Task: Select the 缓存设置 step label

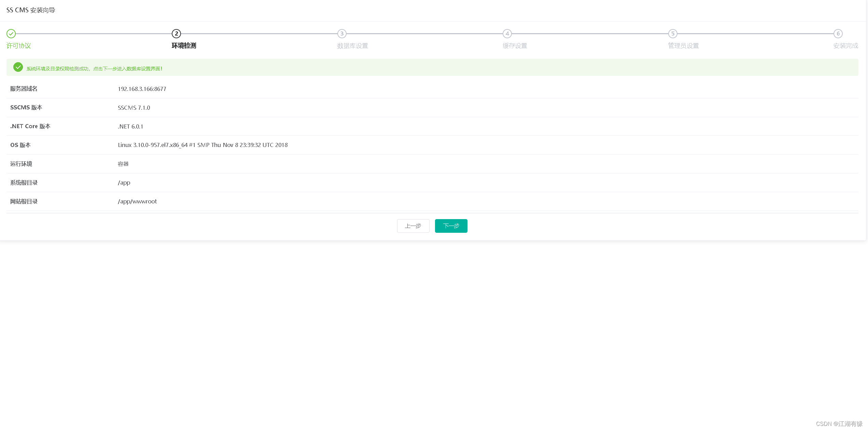Action: pos(515,46)
